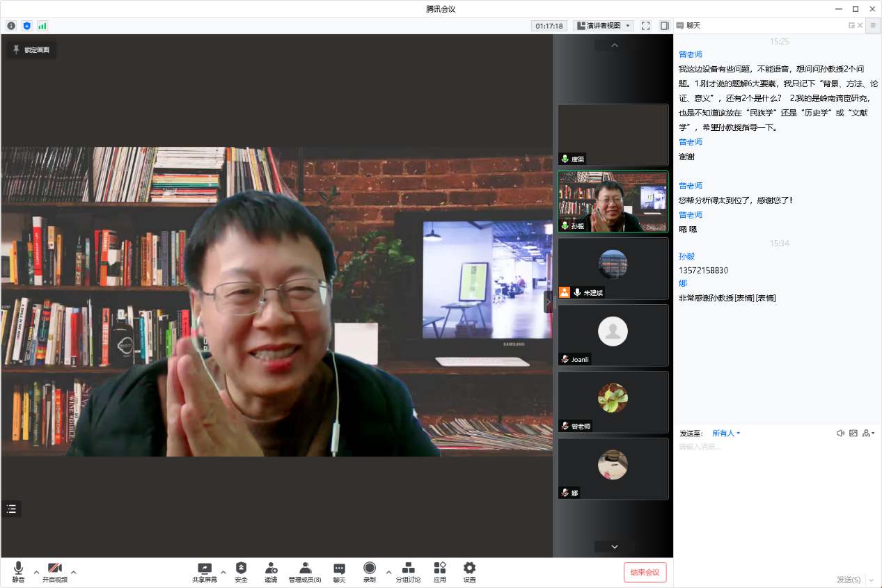The width and height of the screenshot is (882, 588).
Task: Toggle full screen mode icon
Action: [646, 26]
